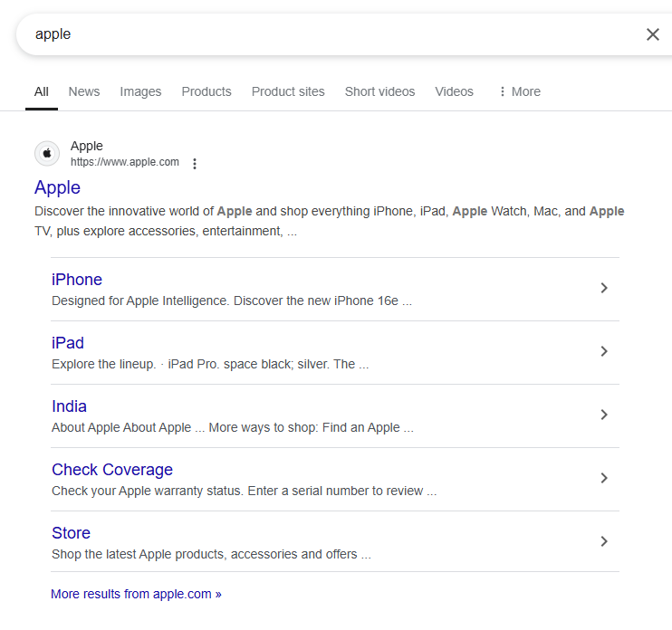672x630 pixels.
Task: Click the Apple favicon logo
Action: 47,153
